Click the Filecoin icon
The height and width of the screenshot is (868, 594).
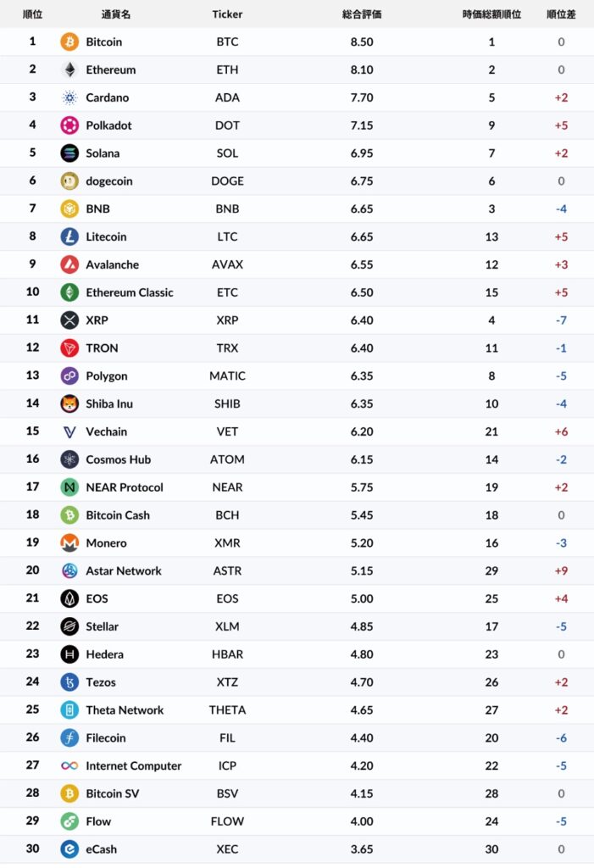click(x=69, y=737)
